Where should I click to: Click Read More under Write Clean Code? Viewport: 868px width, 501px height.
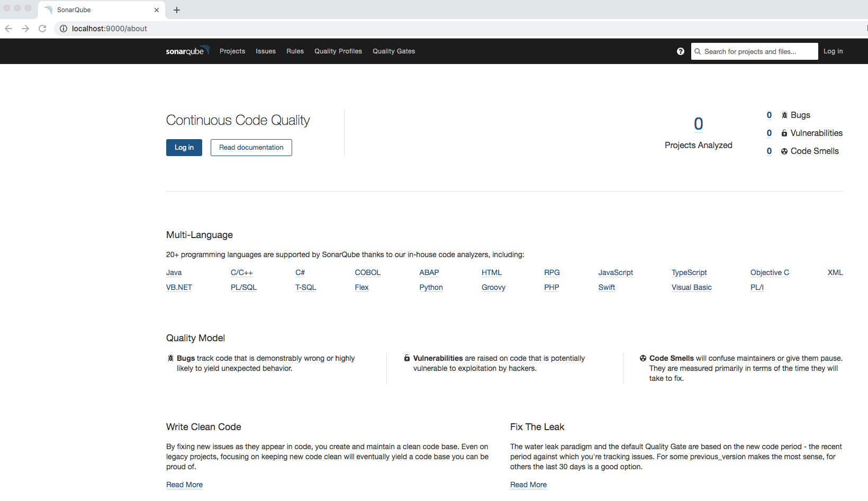coord(184,485)
